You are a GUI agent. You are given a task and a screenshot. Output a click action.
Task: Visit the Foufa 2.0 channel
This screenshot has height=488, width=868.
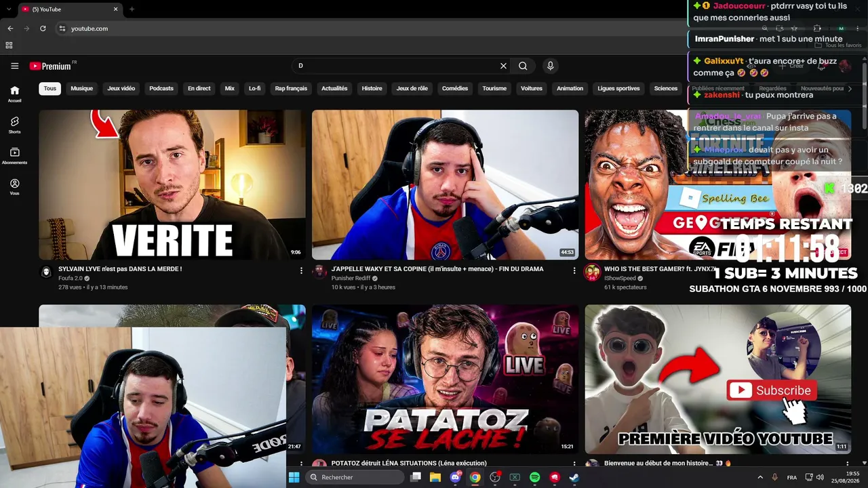click(71, 278)
